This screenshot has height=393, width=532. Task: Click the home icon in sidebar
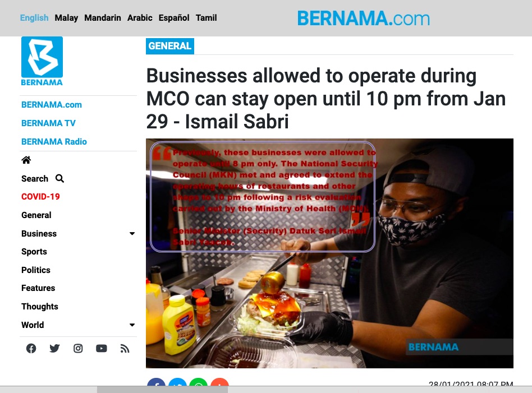(x=26, y=160)
